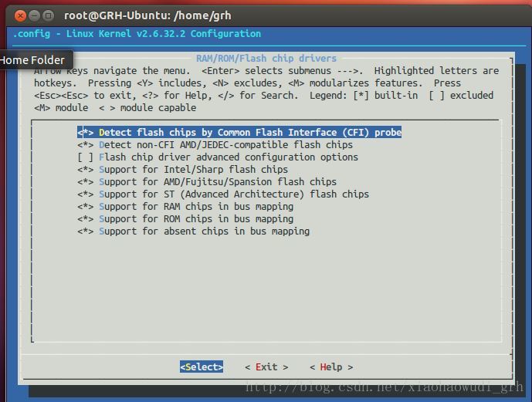Click the text 'Legend: [*] built-in'

click(x=364, y=96)
